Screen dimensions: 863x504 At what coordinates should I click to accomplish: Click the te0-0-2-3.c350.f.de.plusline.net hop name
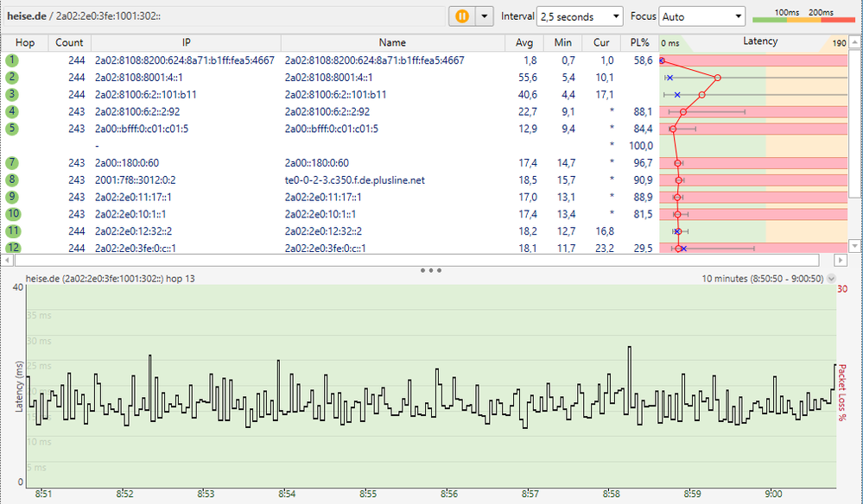pyautogui.click(x=355, y=180)
